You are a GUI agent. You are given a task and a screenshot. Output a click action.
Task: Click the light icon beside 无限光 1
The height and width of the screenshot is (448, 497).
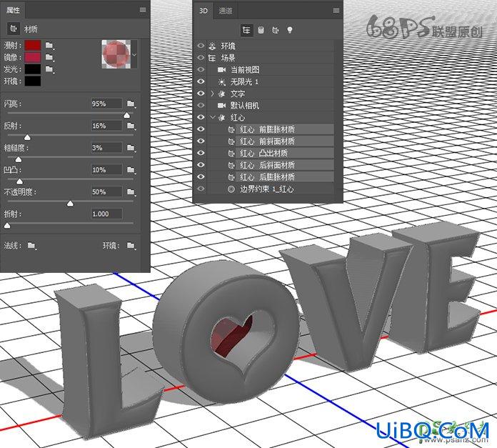(221, 81)
